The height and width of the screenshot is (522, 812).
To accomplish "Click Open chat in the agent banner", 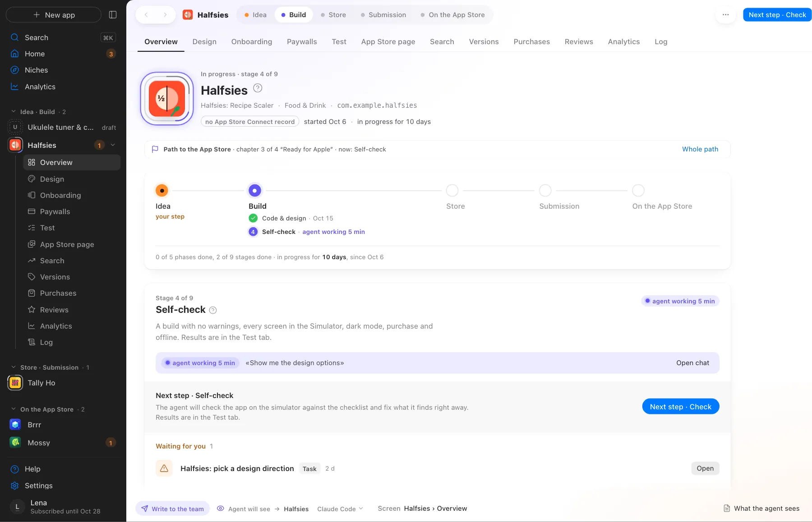I will (692, 363).
